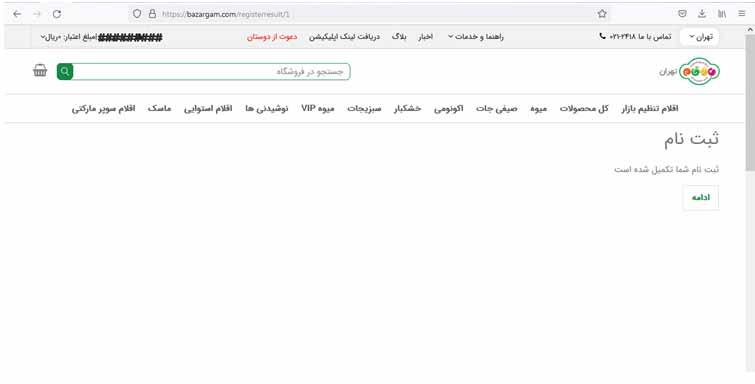The width and height of the screenshot is (755, 384).
Task: Open the library bookmarks icon
Action: [x=722, y=14]
